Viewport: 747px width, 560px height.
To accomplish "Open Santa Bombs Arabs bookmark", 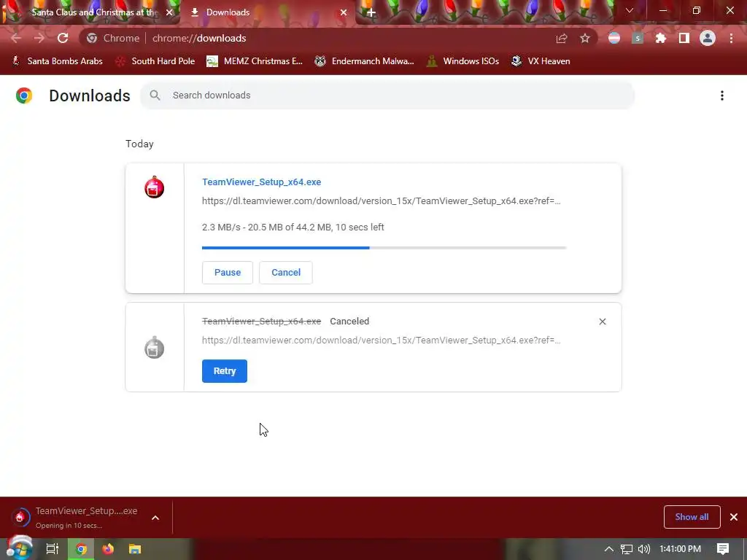I will [x=57, y=61].
